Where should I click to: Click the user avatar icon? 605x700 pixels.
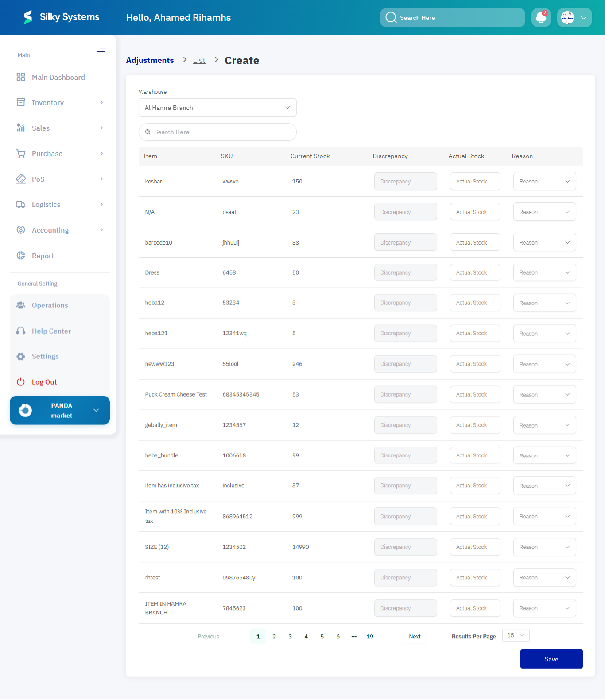pos(567,18)
